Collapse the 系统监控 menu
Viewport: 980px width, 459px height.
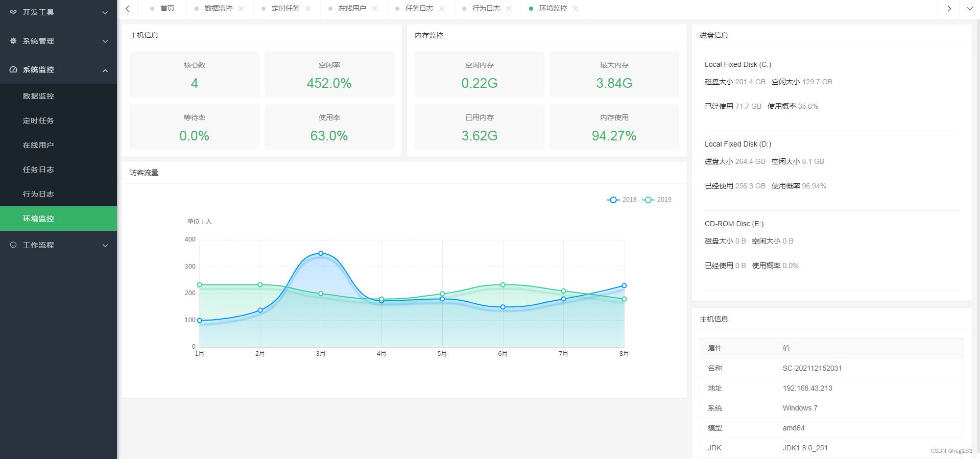(x=105, y=70)
